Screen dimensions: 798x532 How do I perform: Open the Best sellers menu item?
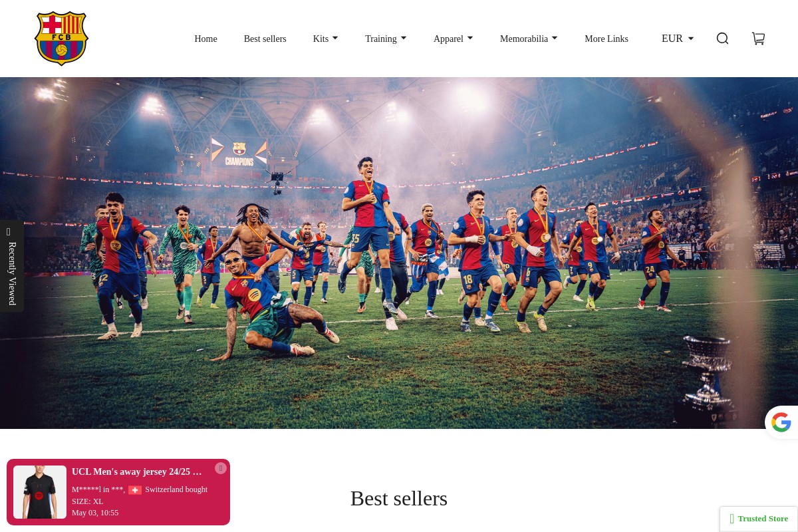pos(265,39)
